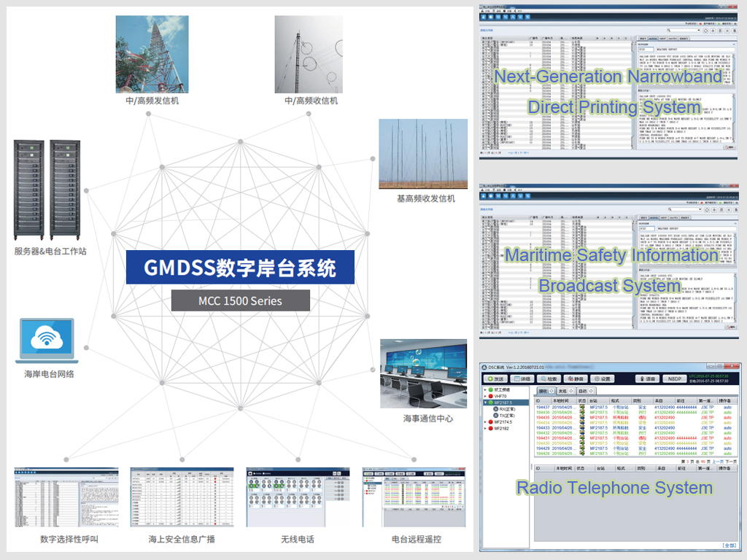747x560 pixels.
Task: Click the 来自 column header in the upper DSC table
Action: [664, 401]
